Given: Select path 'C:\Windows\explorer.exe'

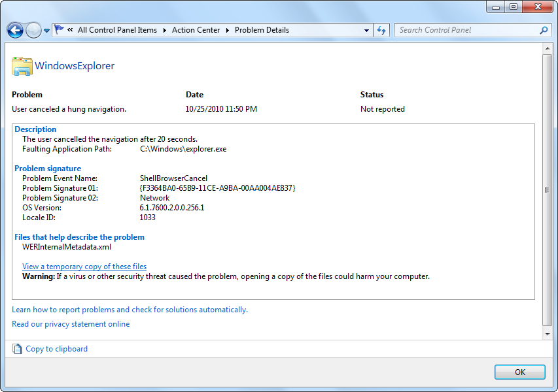Looking at the screenshot, I should coord(183,149).
